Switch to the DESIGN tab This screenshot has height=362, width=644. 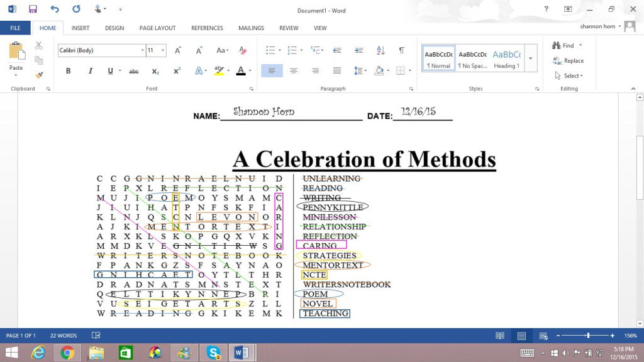(114, 28)
